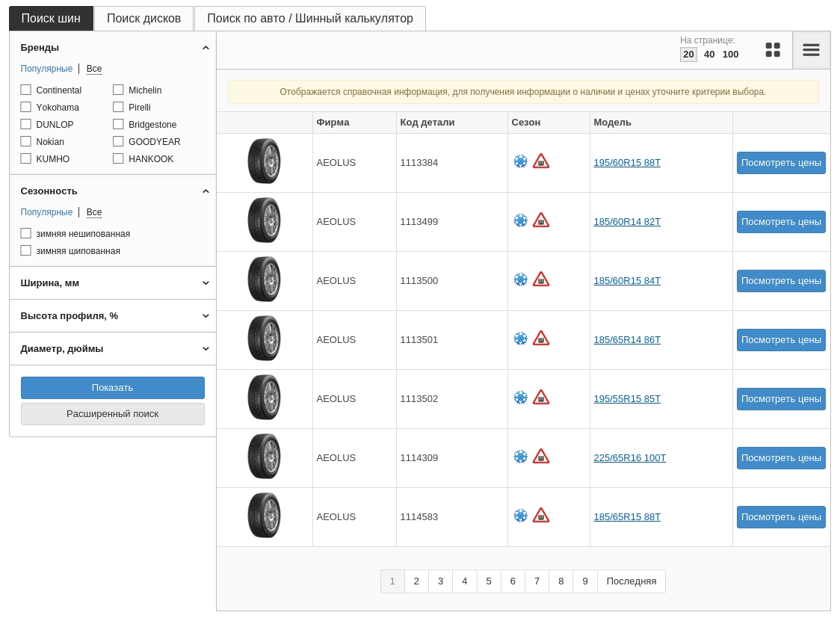Click studded tire warning icon in row 1114309

541,457
